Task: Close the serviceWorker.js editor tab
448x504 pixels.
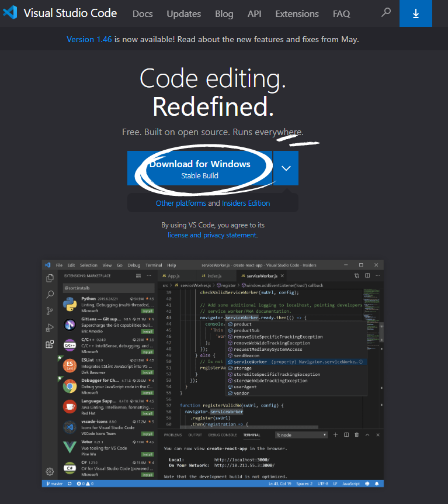Action: coord(282,276)
